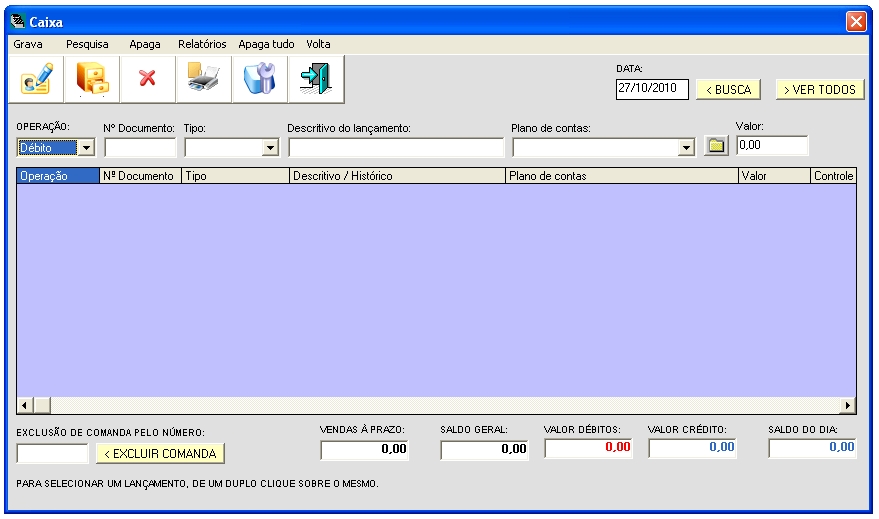This screenshot has height=519, width=879.
Task: Open the Pesquisa file cabinet toolbar icon
Action: click(x=92, y=79)
